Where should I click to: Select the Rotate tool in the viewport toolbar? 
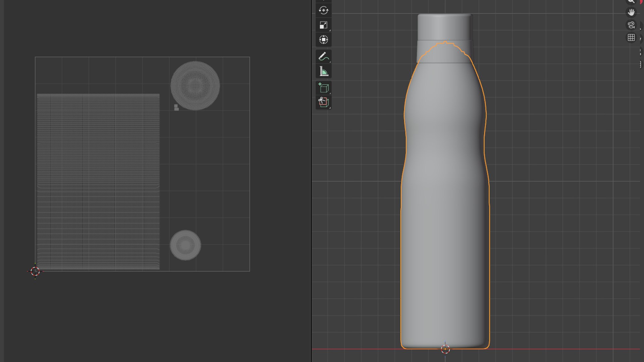323,10
